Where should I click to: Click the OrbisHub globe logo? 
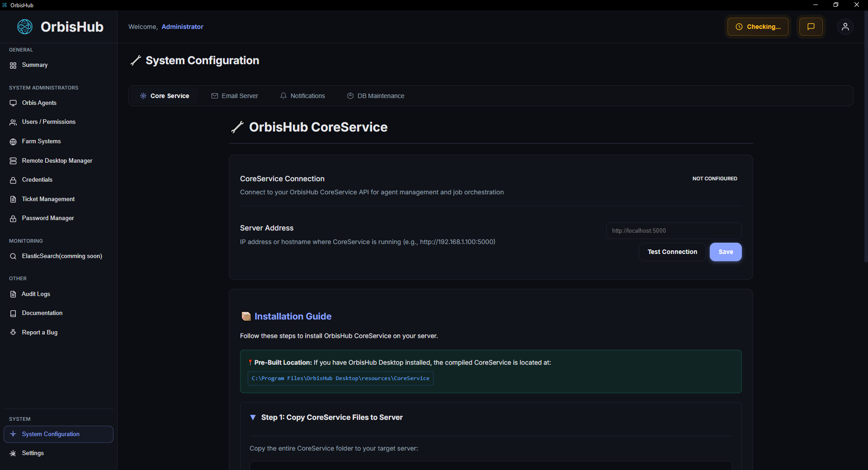coord(25,27)
